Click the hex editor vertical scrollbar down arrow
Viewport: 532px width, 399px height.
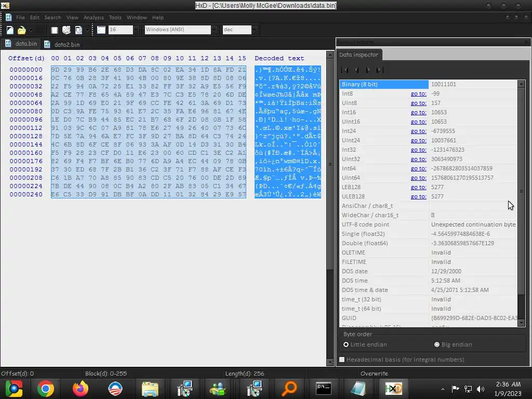click(x=330, y=362)
